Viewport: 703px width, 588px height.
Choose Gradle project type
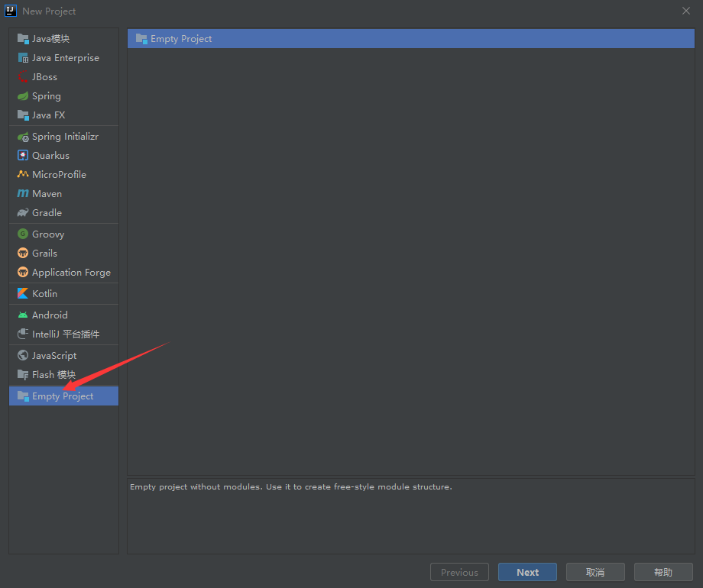click(63, 212)
